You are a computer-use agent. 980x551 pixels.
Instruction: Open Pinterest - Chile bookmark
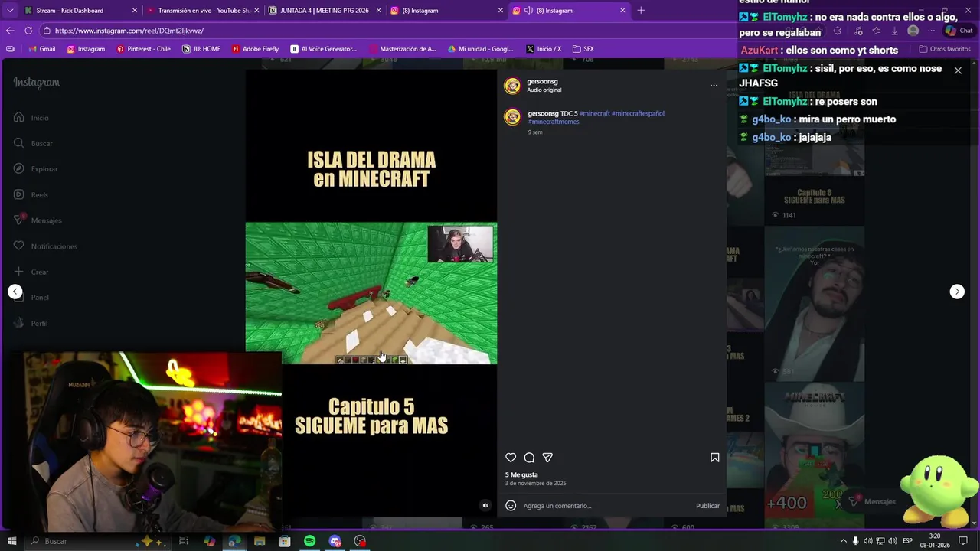click(x=144, y=49)
